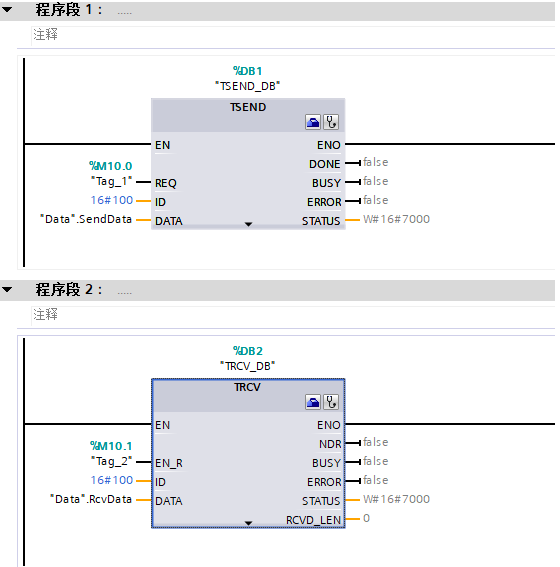
Task: Collapse network 程序段 1 arrow
Action: (7, 10)
